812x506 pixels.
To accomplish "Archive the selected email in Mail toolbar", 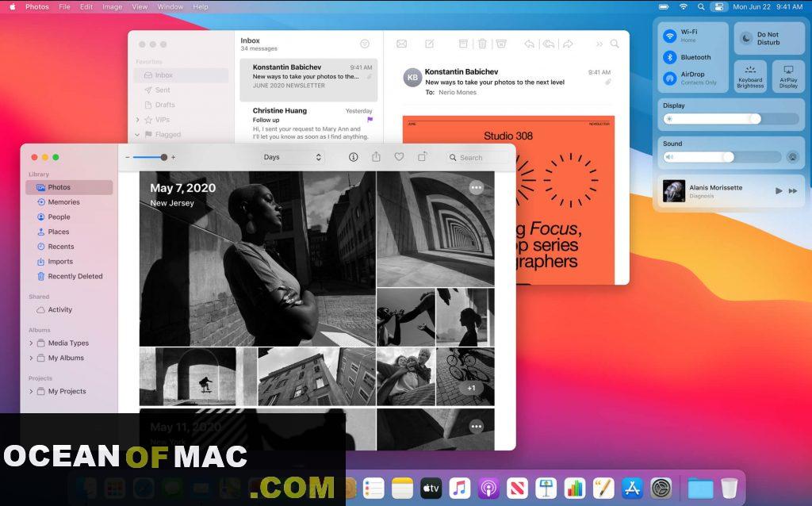I will coord(463,44).
